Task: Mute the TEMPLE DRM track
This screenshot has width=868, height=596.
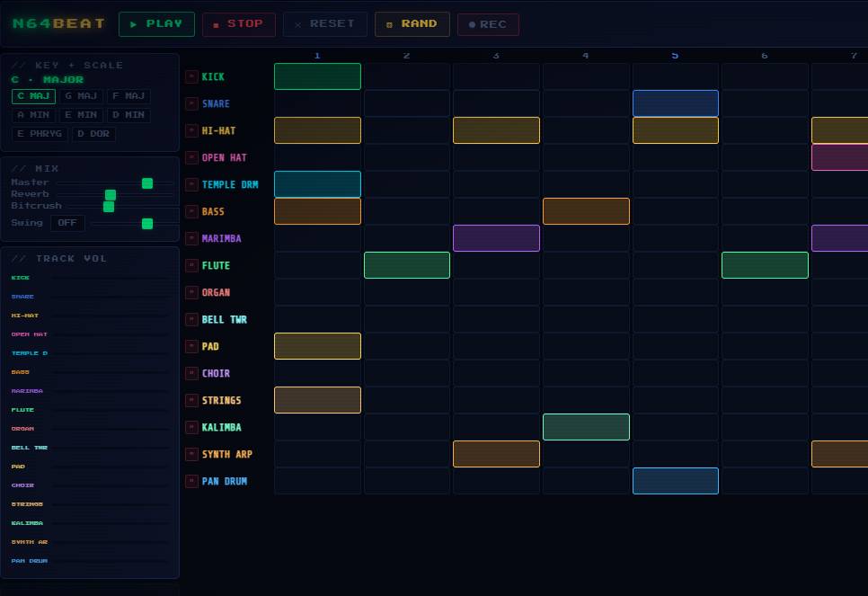Action: pyautogui.click(x=191, y=184)
